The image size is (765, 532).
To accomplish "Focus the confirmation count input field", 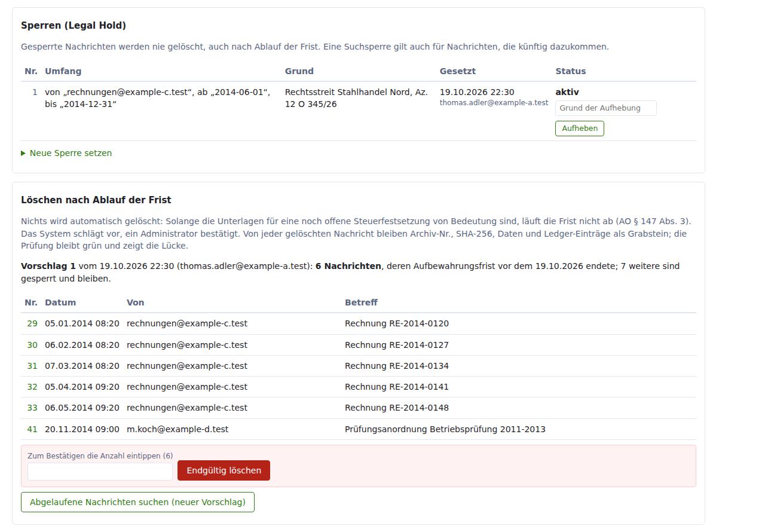I will point(100,471).
